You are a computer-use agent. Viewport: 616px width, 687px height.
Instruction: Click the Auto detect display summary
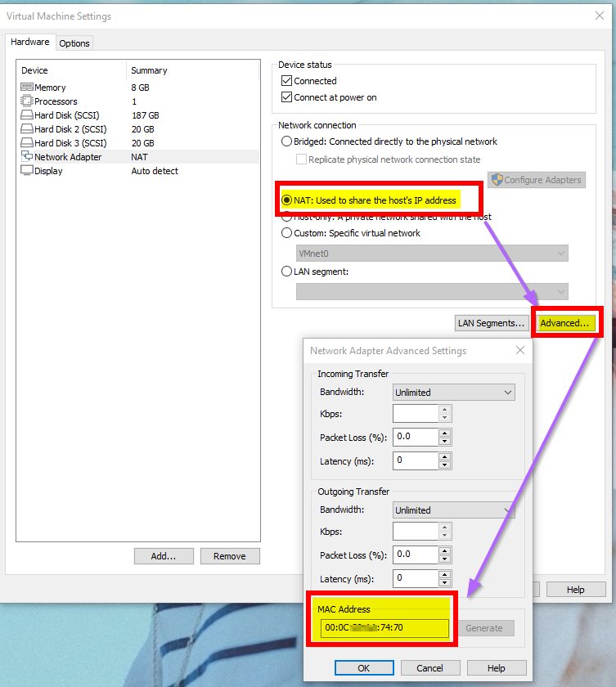point(155,171)
